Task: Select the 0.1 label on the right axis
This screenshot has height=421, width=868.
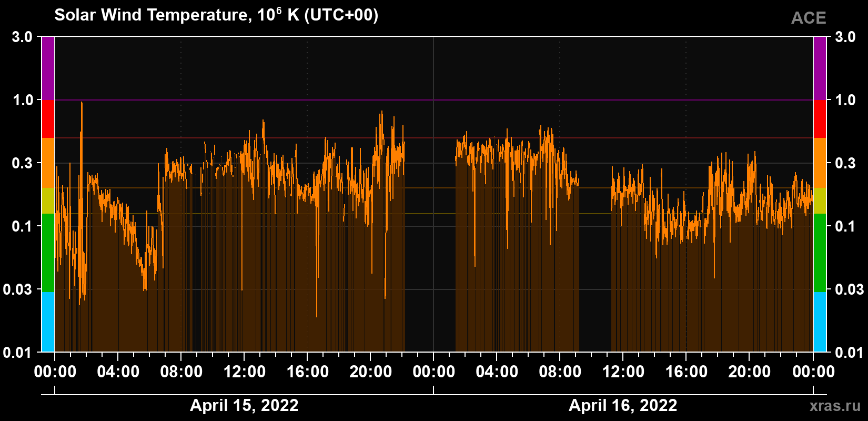Action: tap(845, 226)
